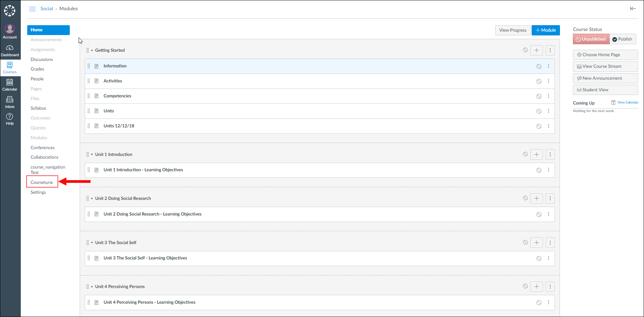Image resolution: width=644 pixels, height=317 pixels.
Task: Collapse the Getting Started module
Action: point(92,50)
